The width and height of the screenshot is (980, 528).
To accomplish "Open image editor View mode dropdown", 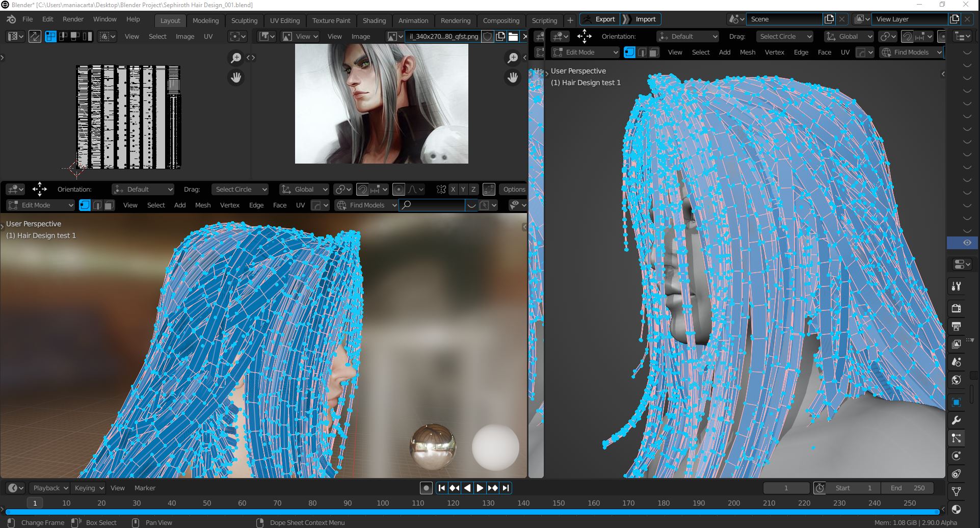I will (x=301, y=36).
